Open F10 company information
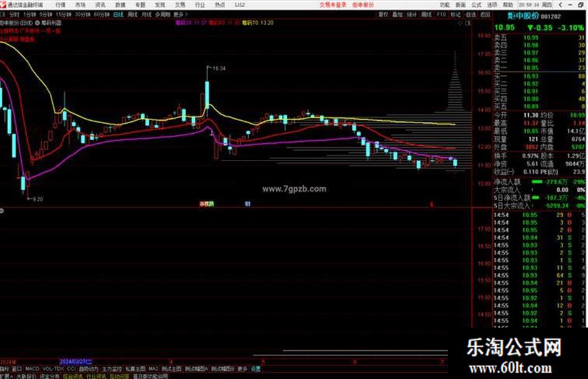Viewport: 588px width, 379px height. coord(441,15)
